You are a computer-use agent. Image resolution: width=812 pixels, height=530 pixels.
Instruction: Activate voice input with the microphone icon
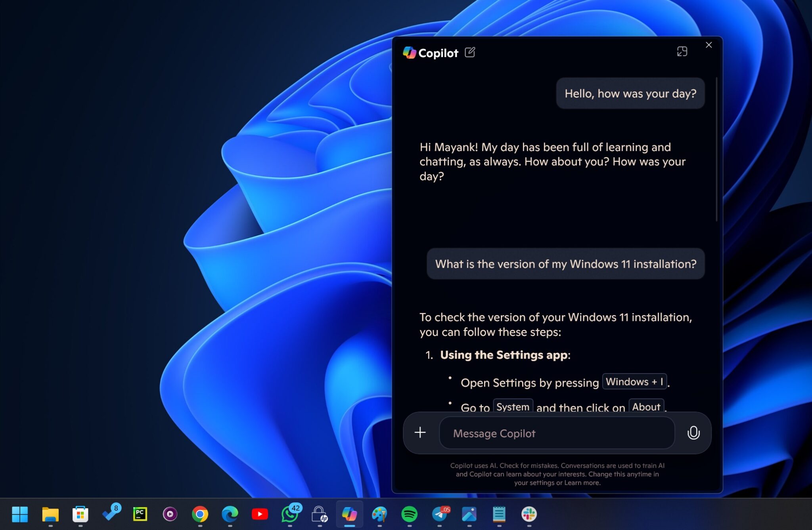693,433
